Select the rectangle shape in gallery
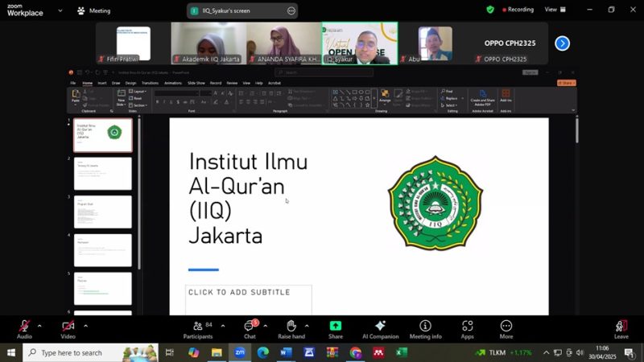This screenshot has width=644, height=362. pos(354,93)
